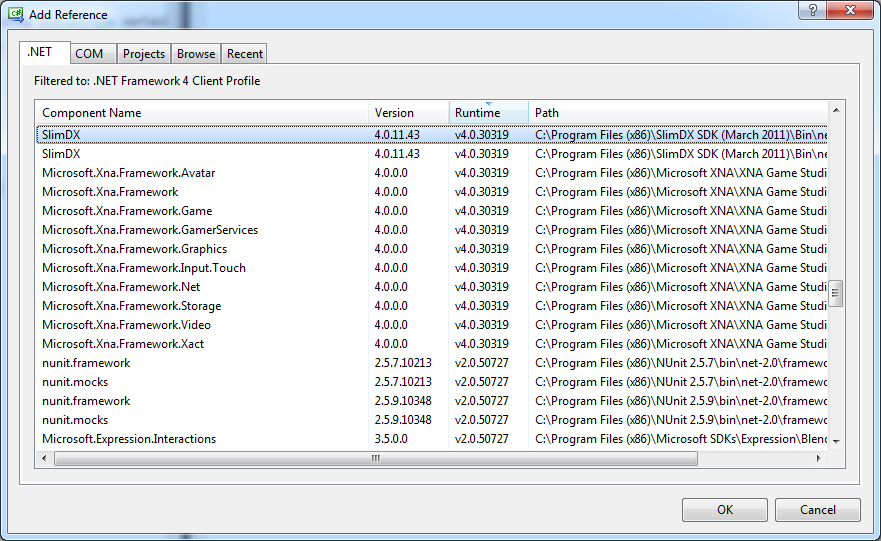Click the vertical scrollbar up arrow
881x541 pixels.
(x=836, y=110)
